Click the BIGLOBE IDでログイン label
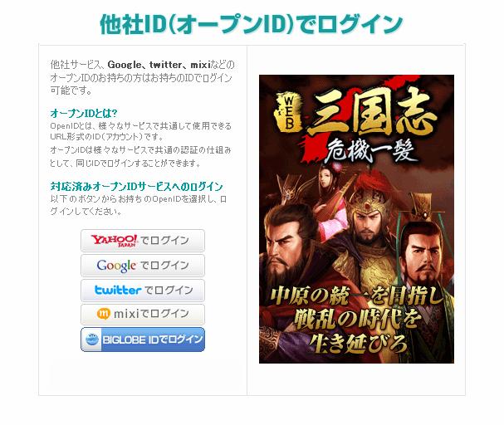Image resolution: width=504 pixels, height=425 pixels. click(x=152, y=340)
